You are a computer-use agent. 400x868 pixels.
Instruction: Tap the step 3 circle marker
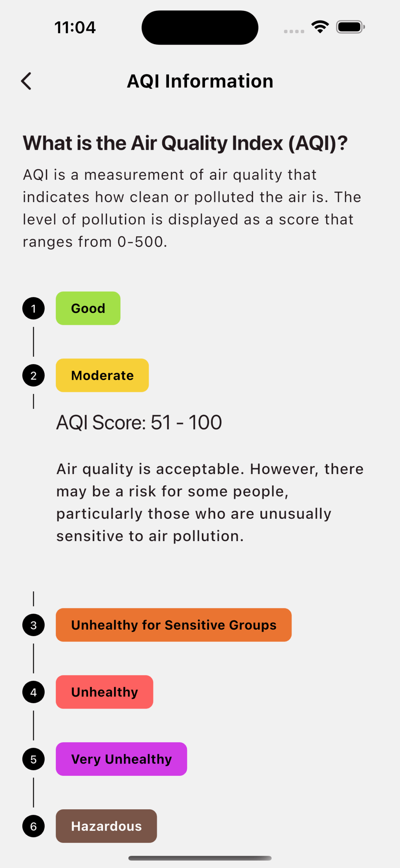click(x=34, y=625)
